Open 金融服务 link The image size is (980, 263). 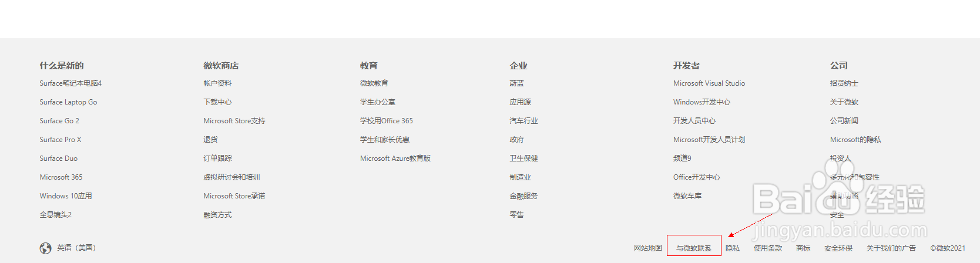point(524,196)
